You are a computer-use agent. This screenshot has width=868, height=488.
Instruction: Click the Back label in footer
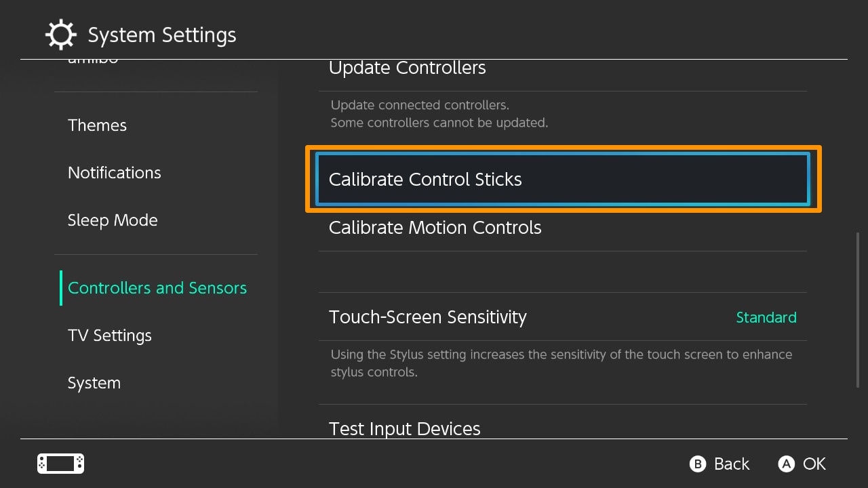pyautogui.click(x=732, y=464)
